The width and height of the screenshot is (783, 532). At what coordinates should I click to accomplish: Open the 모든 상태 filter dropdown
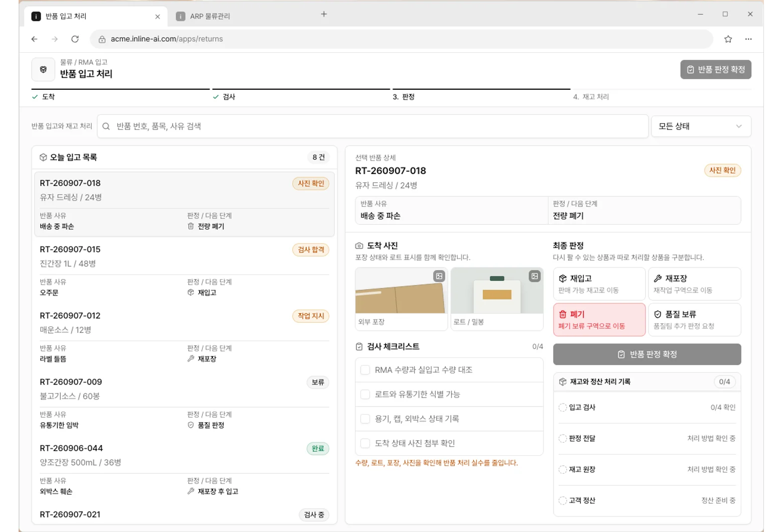[x=701, y=126]
